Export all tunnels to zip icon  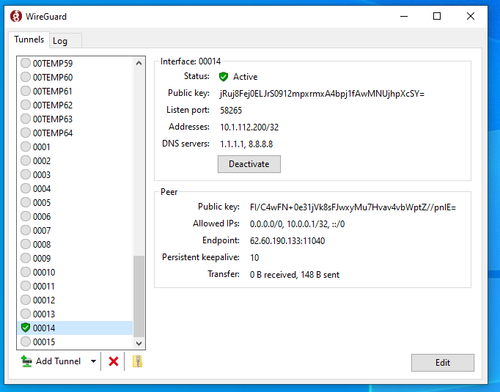(137, 361)
